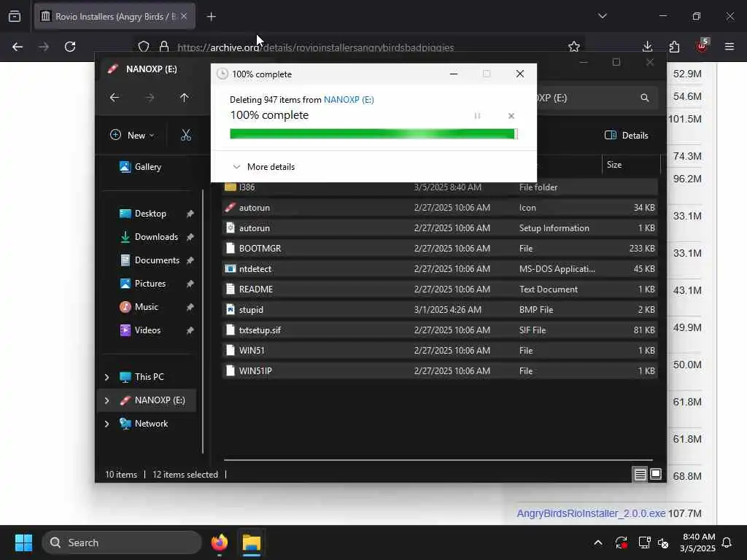Screen dimensions: 747x560
Task: Expand NANOXP (E:) tree node
Action: tap(107, 400)
